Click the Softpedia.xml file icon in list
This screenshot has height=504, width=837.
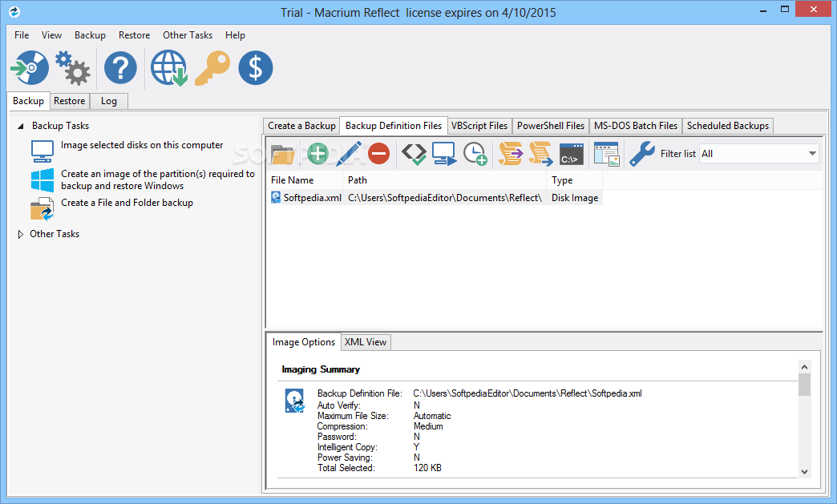click(x=276, y=198)
